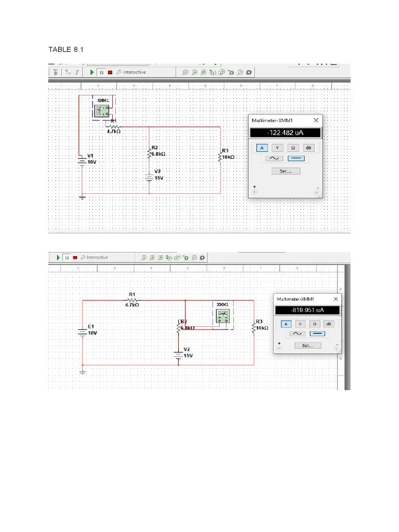Select R1 4.7kΩ resistor in bottom circuit
The height and width of the screenshot is (532, 399).
(132, 300)
